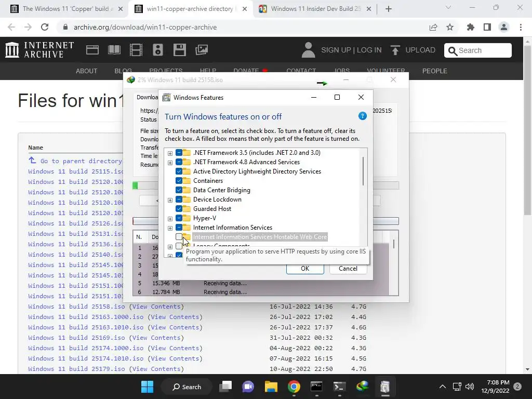532x399 pixels.
Task: View Contents of build 25179.iso
Action: [x=156, y=369]
